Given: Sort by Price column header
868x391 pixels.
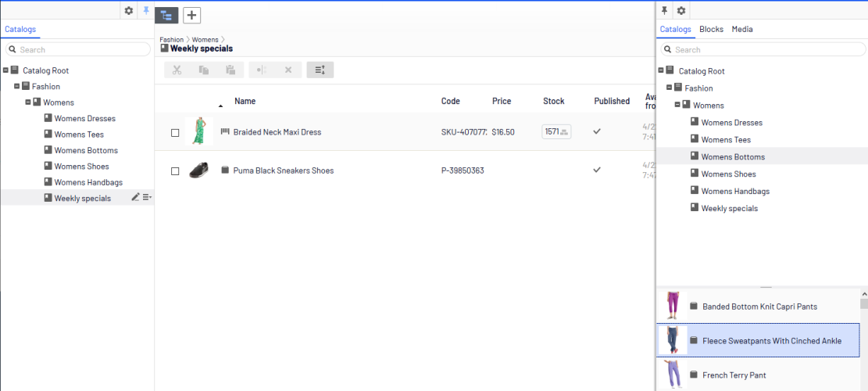Looking at the screenshot, I should pos(502,101).
